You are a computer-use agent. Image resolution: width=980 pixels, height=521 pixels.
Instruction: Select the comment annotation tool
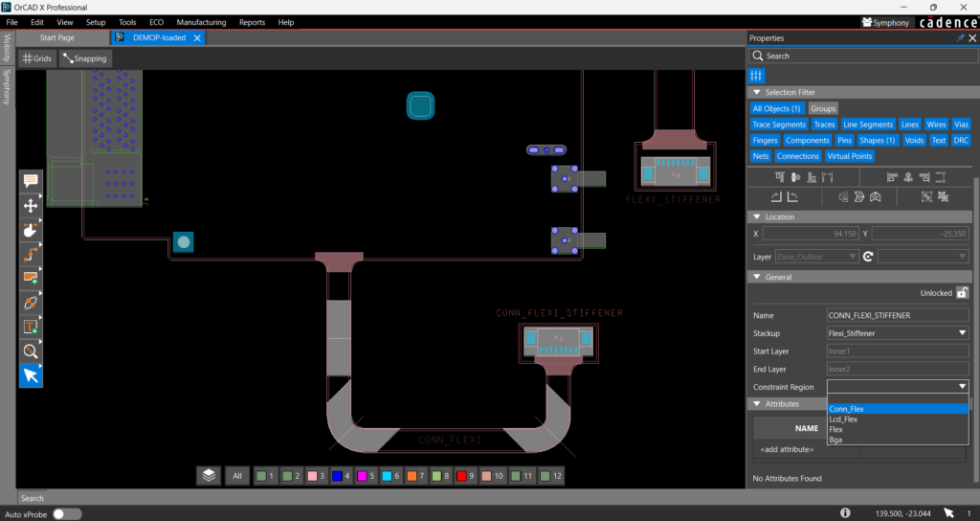pos(31,181)
